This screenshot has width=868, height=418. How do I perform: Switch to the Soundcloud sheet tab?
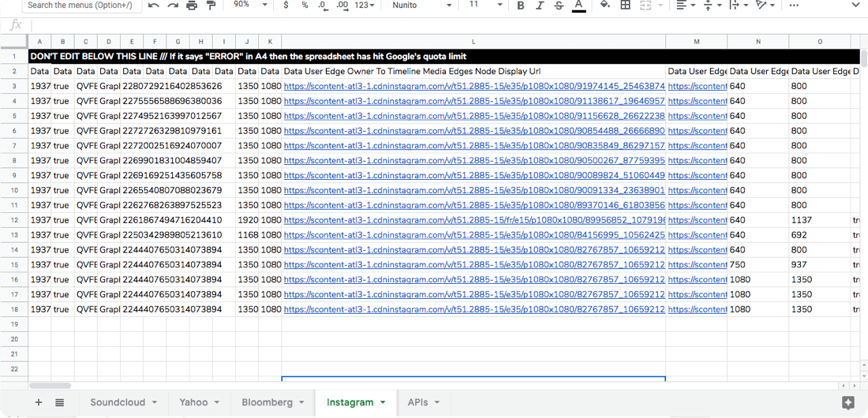tap(118, 402)
